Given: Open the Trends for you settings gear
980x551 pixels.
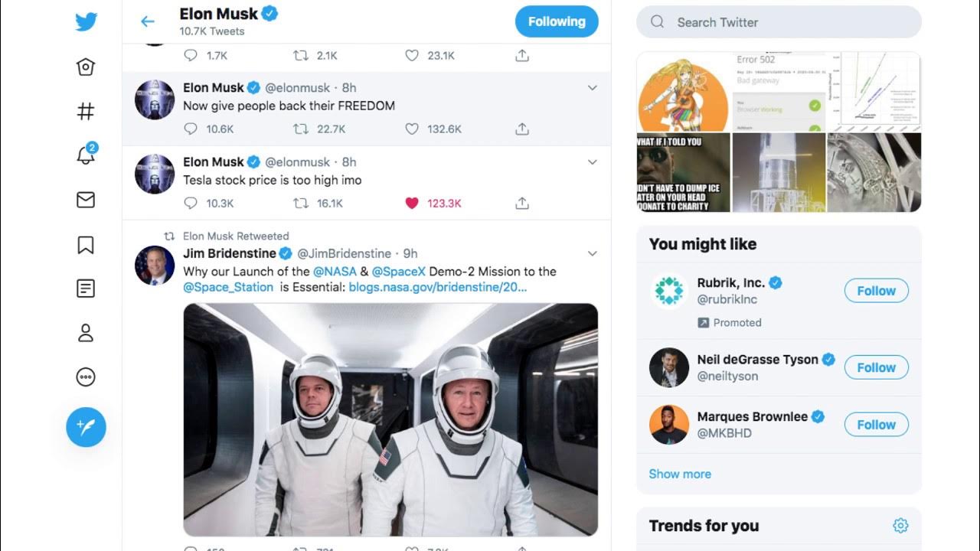Looking at the screenshot, I should pos(900,526).
